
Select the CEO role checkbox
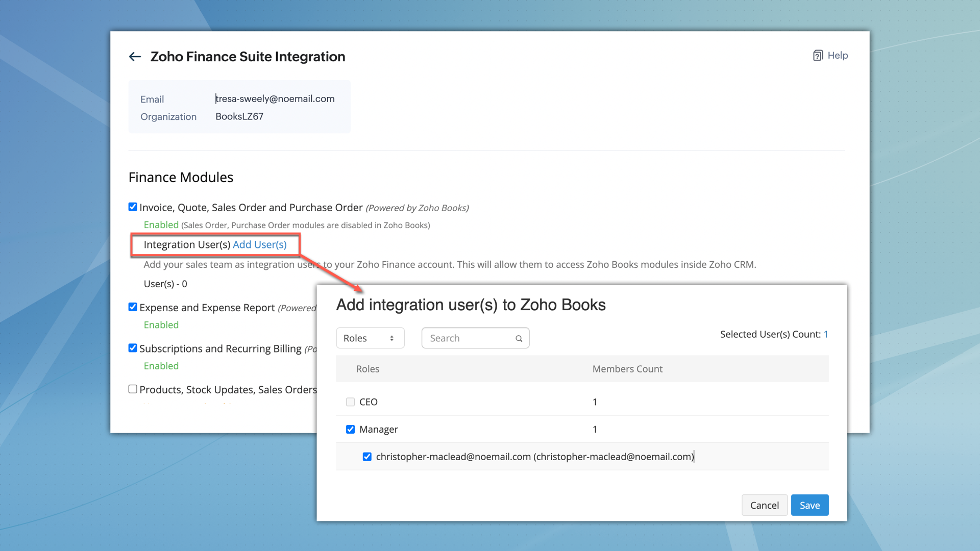tap(350, 402)
